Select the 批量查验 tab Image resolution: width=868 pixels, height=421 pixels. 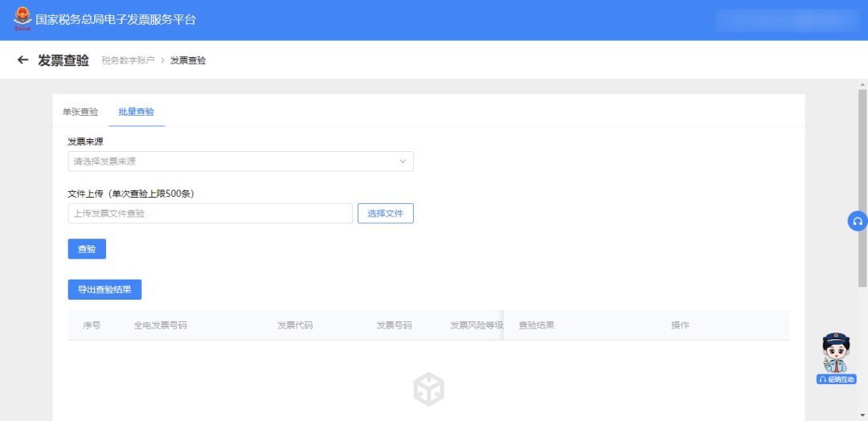tap(136, 112)
